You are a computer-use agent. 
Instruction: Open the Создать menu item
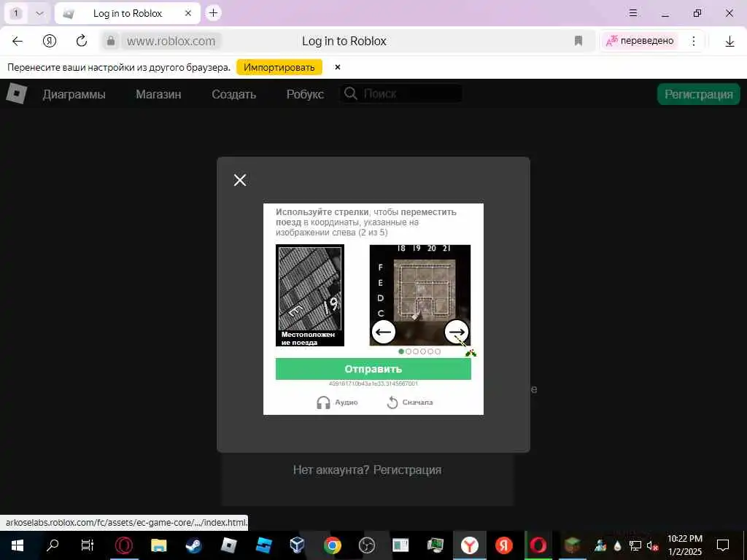click(233, 94)
